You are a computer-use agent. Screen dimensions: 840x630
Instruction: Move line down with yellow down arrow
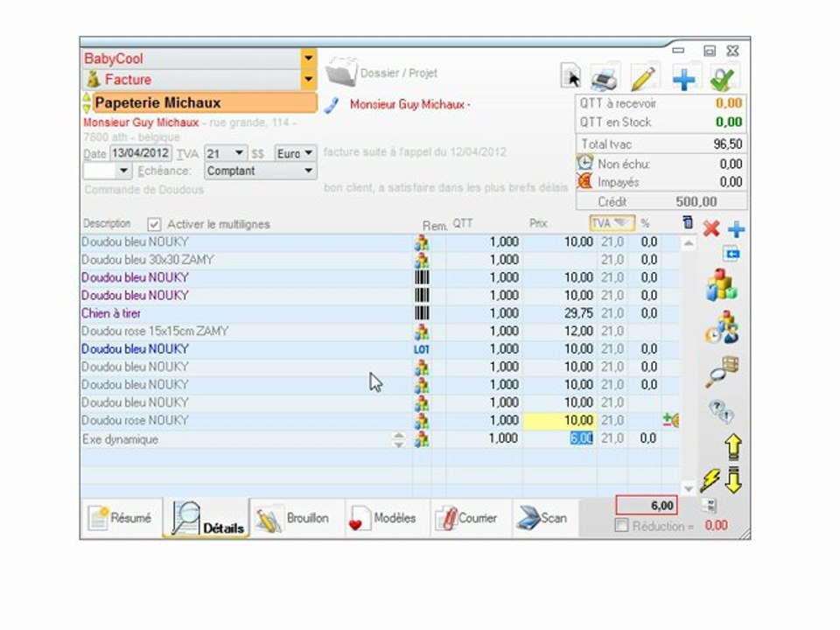point(733,479)
